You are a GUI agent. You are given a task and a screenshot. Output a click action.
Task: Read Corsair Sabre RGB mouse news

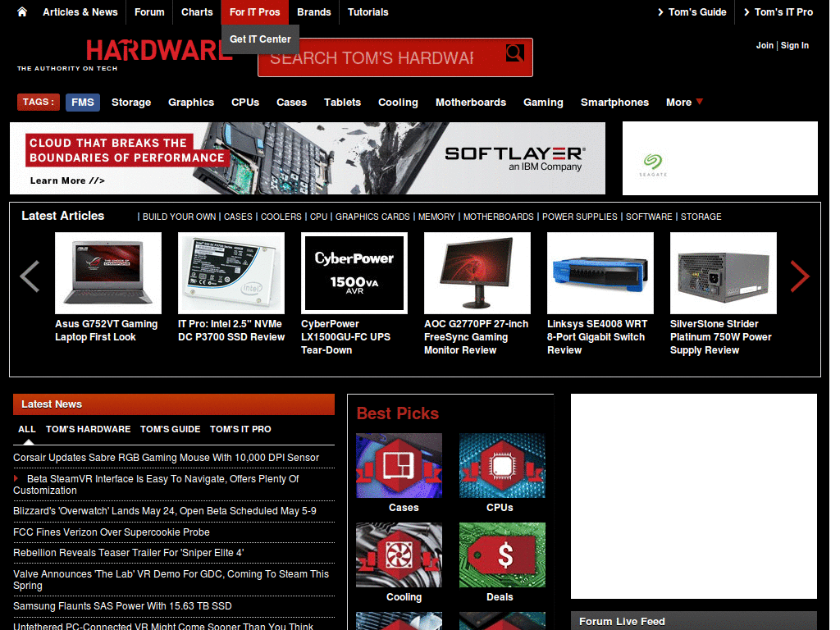coord(166,458)
